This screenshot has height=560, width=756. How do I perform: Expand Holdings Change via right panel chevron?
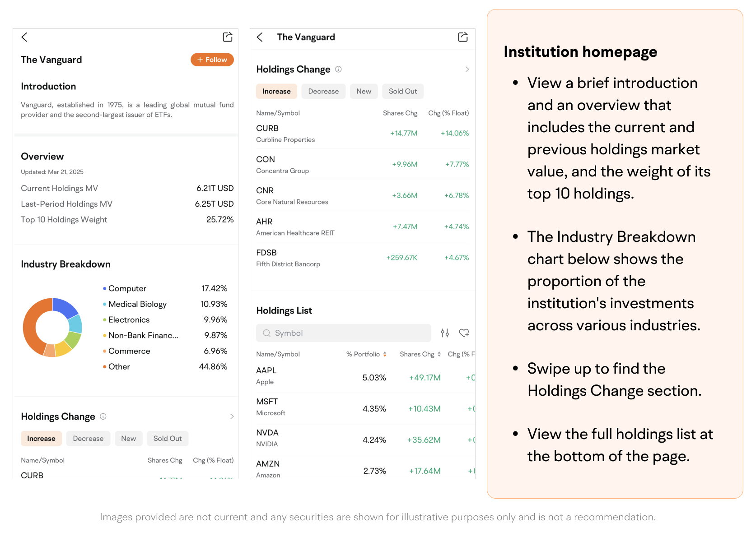pyautogui.click(x=467, y=69)
